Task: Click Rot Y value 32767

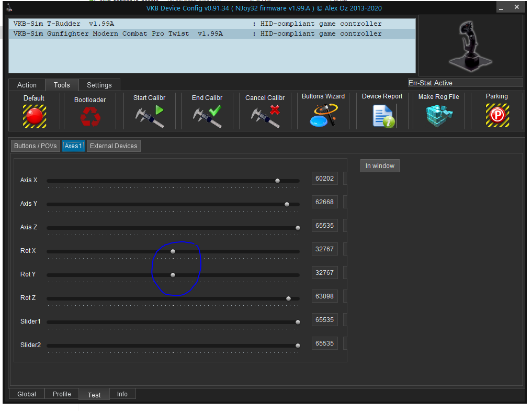Action: click(x=325, y=273)
